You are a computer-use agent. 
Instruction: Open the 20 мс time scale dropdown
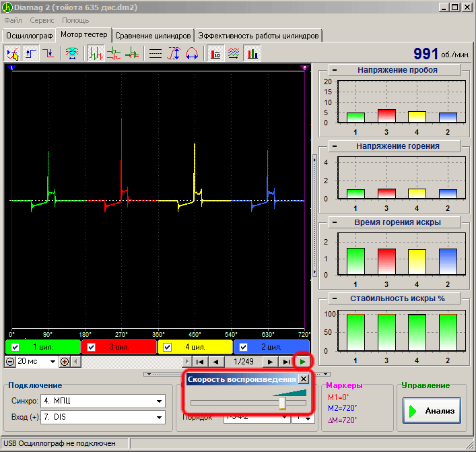53,362
